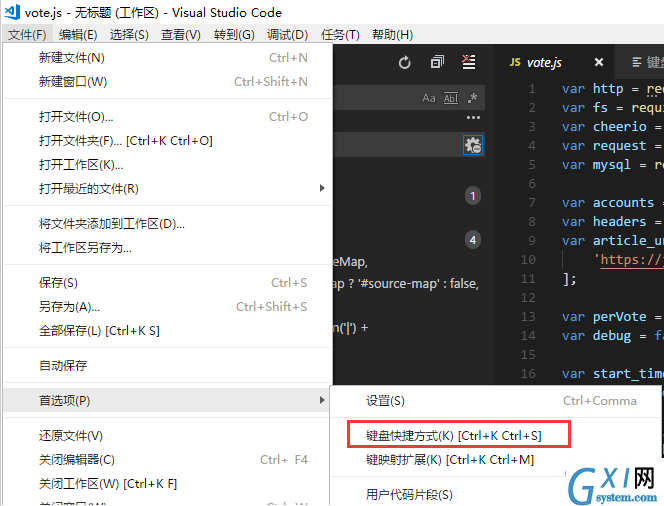Click 'accounts' variable on line 7
Screen dimensions: 664x506
(623, 202)
